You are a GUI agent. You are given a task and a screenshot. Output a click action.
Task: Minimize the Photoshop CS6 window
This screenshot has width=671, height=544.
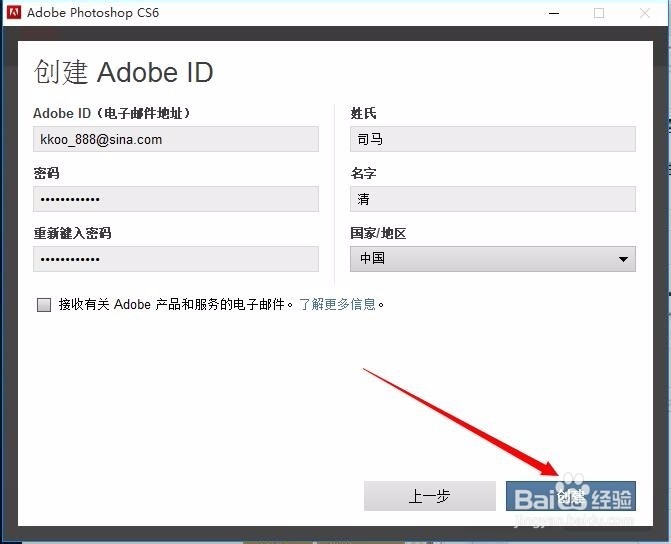tap(554, 13)
